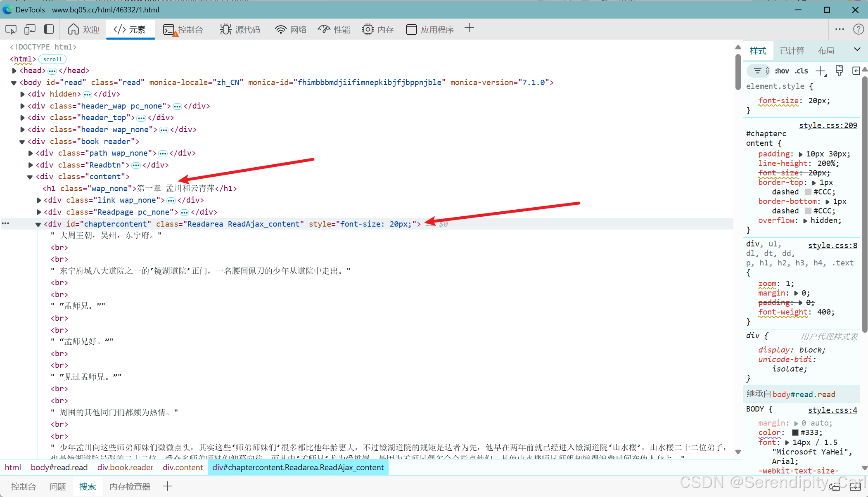The width and height of the screenshot is (868, 497).
Task: Toggle the :hov element state button
Action: pyautogui.click(x=782, y=71)
